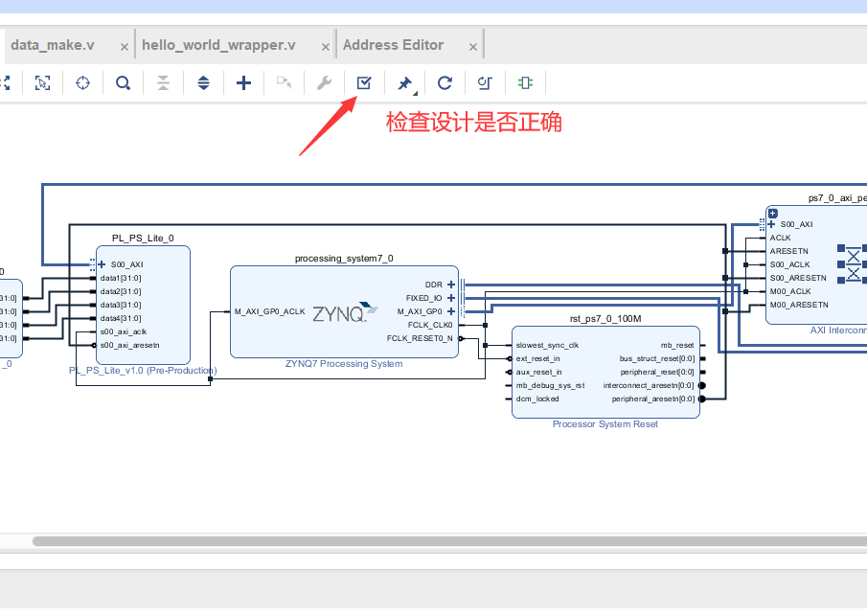Open the Address Editor tab
The image size is (867, 616).
[393, 45]
